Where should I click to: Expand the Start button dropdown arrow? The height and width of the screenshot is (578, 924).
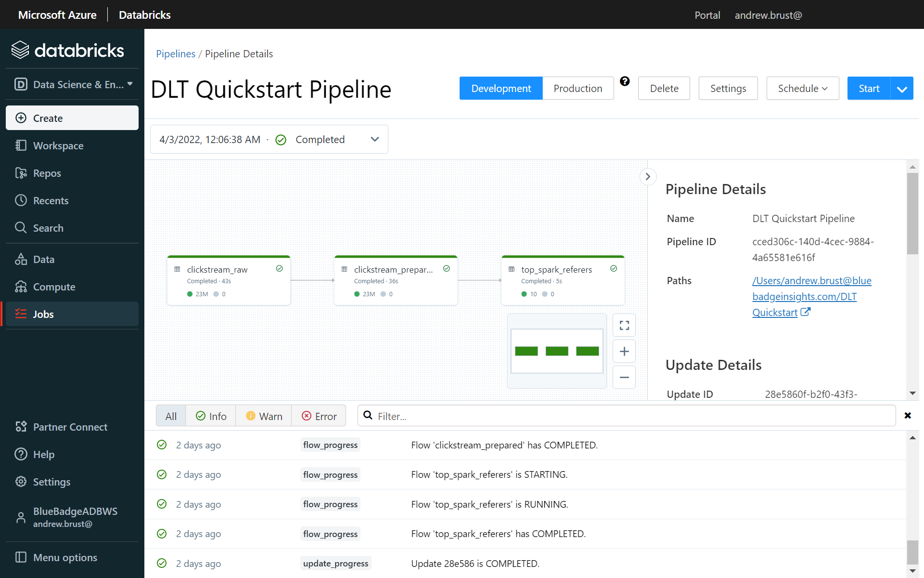pyautogui.click(x=902, y=89)
